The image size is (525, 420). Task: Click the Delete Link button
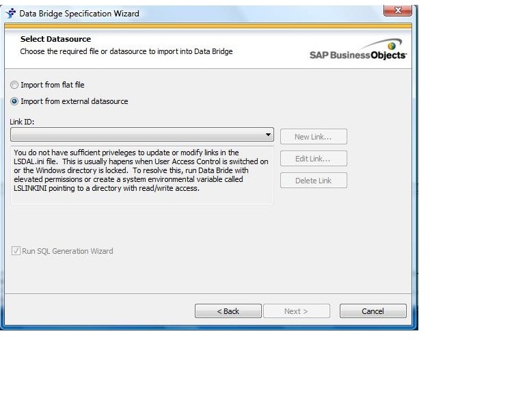pos(313,181)
